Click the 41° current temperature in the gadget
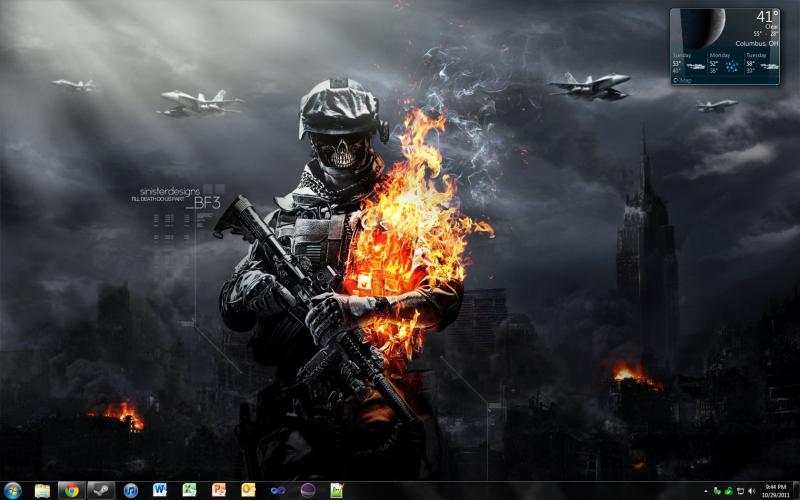 [x=767, y=17]
